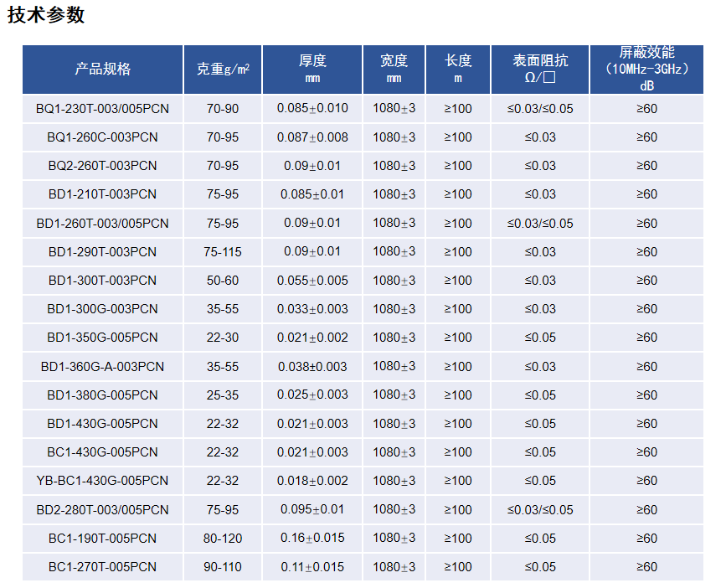Select product BC1-270T-005PCN in last row
726x588 pixels.
102,566
